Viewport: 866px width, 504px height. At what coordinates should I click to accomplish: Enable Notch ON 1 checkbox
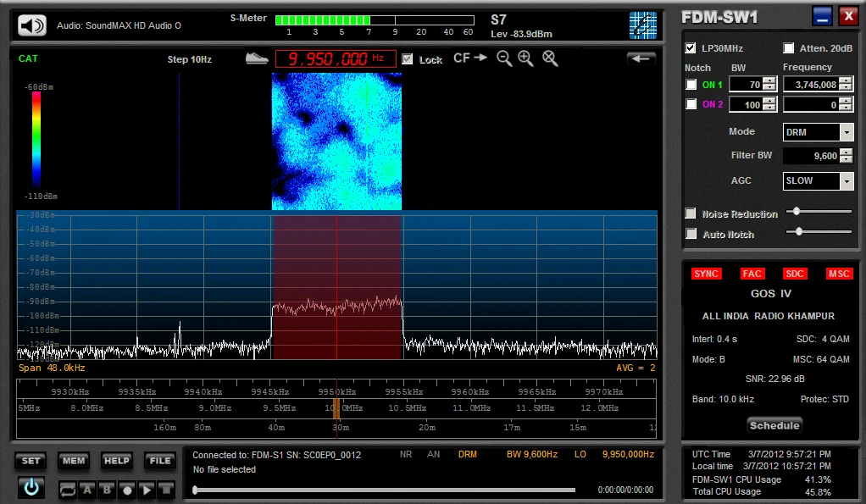tap(691, 85)
